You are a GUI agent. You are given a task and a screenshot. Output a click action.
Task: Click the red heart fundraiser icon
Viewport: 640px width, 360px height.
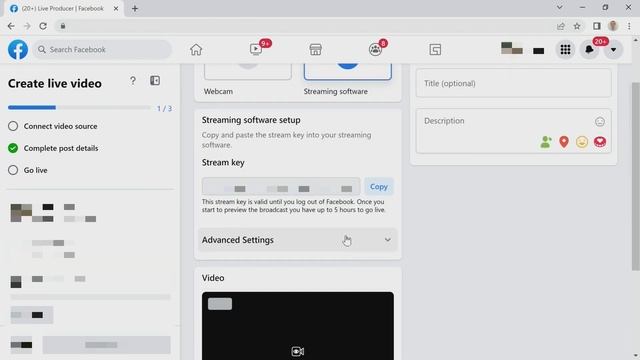(600, 142)
